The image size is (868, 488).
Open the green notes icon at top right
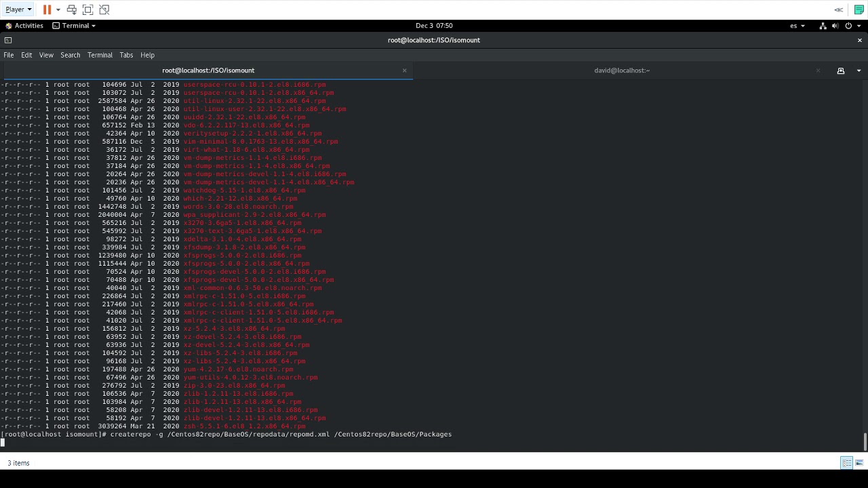[859, 9]
